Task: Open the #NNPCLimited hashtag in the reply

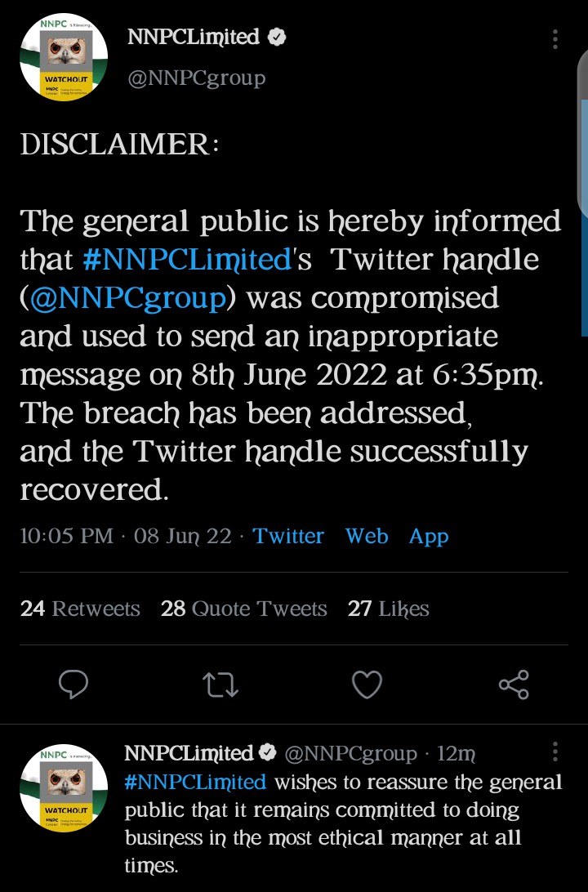Action: tap(195, 782)
